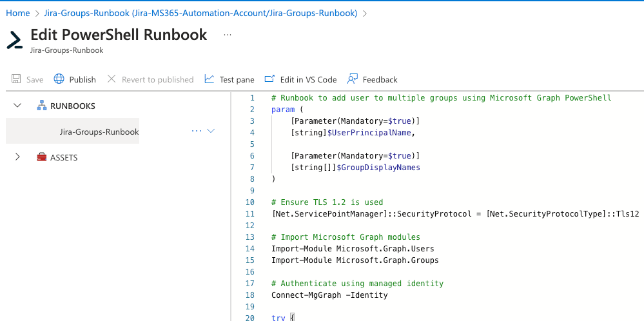Click '# Import Microsoft Graph modules' comment

click(346, 237)
